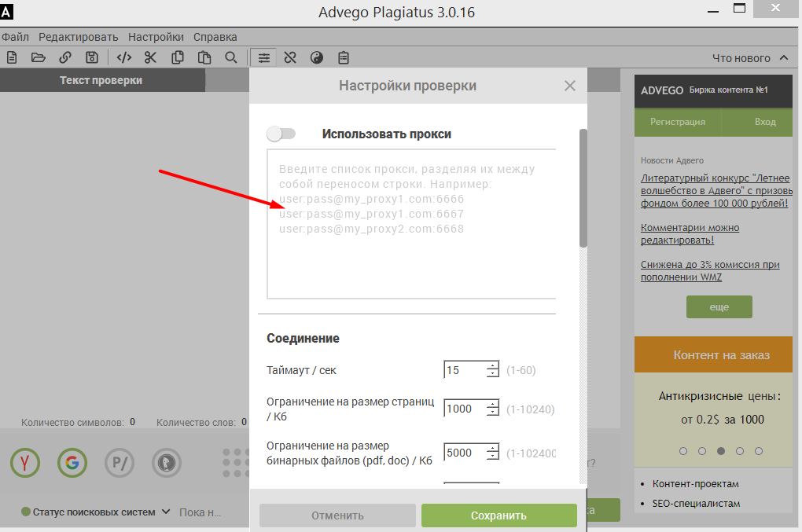802x532 pixels.
Task: Click the page size field showing 1000
Action: tap(465, 409)
